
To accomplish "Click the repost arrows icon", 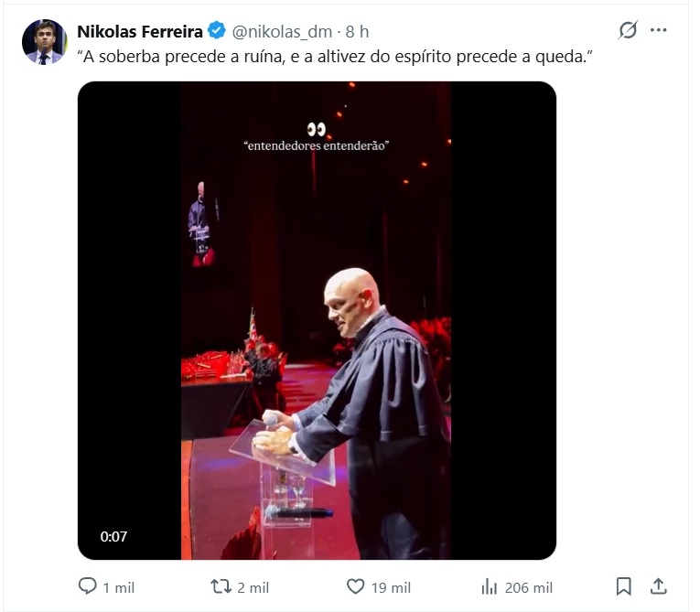I will tap(221, 586).
